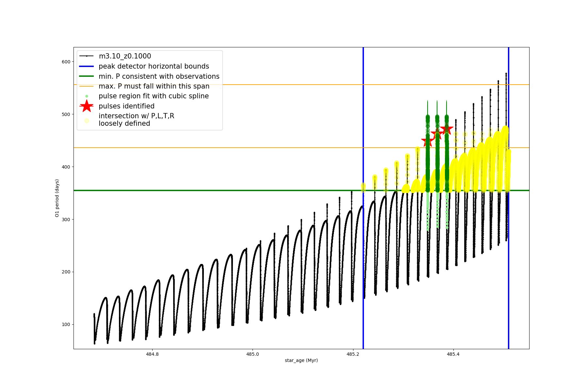Click the blue line sample in the legend
The image size is (588, 392).
[87, 66]
